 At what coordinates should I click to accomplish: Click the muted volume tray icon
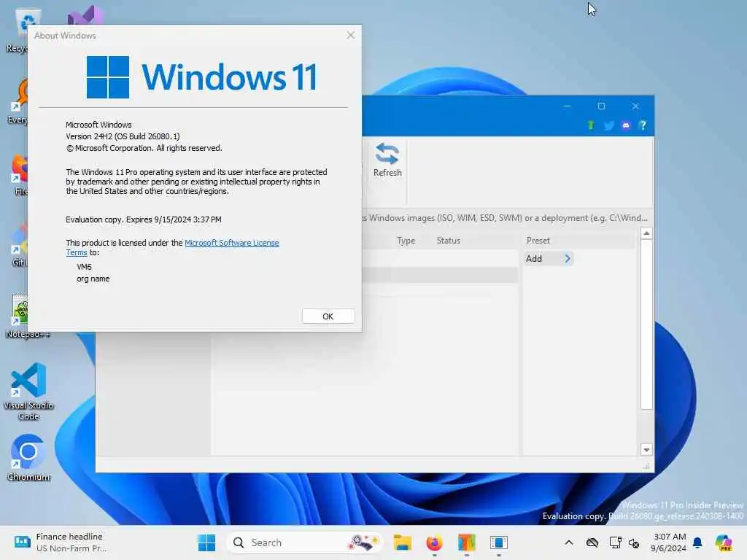point(634,542)
